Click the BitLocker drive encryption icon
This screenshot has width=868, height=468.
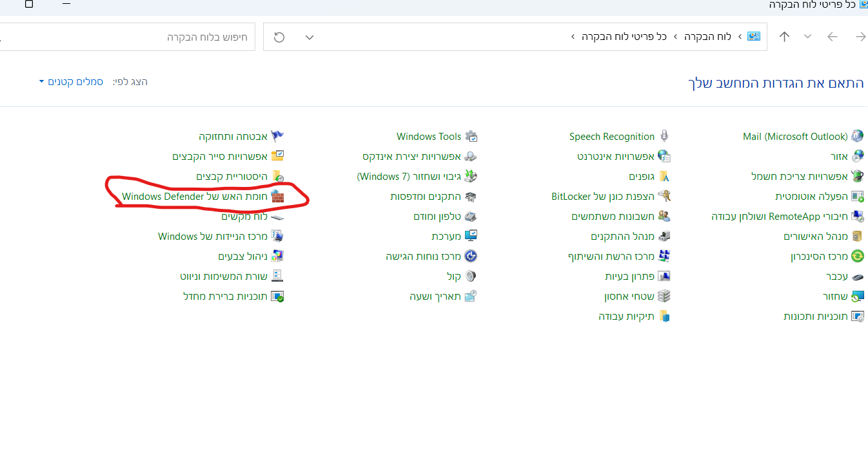[664, 196]
